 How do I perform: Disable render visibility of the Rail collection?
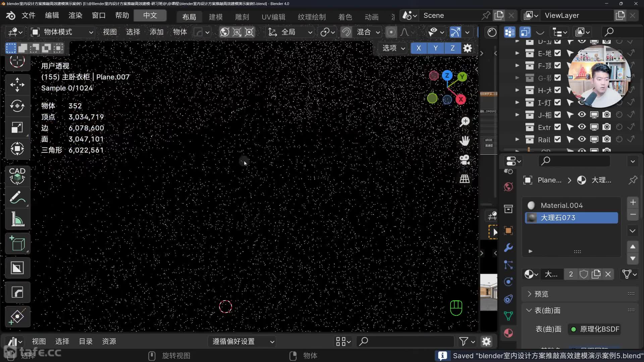click(x=607, y=139)
